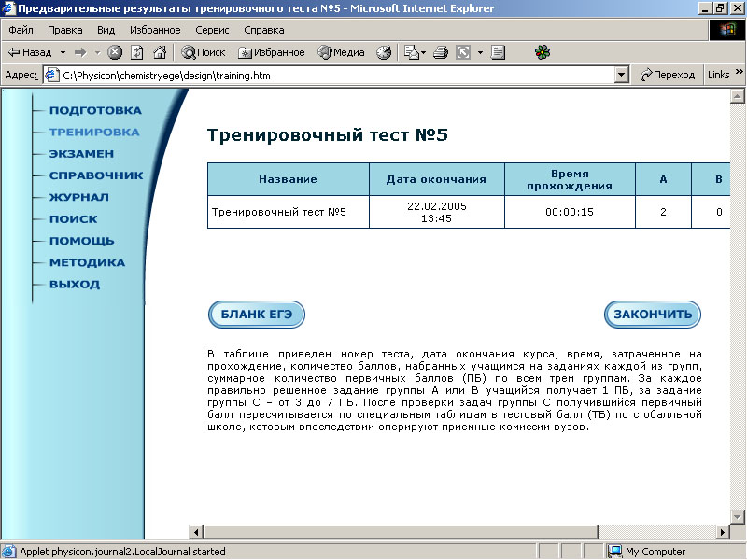Image resolution: width=747 pixels, height=560 pixels.
Task: Click the Forward arrow button
Action: [80, 52]
